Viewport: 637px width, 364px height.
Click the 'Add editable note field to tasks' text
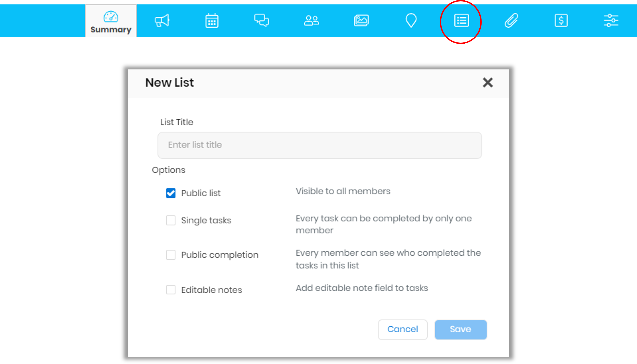pos(362,288)
